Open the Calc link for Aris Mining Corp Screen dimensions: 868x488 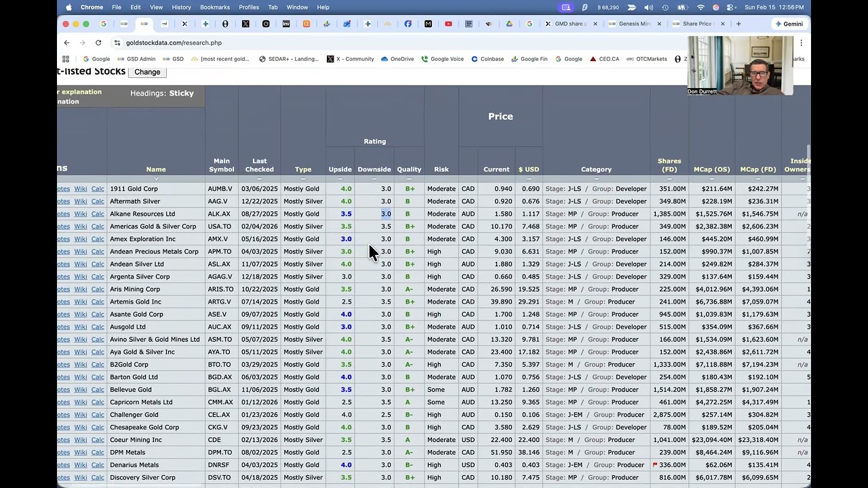[98, 289]
